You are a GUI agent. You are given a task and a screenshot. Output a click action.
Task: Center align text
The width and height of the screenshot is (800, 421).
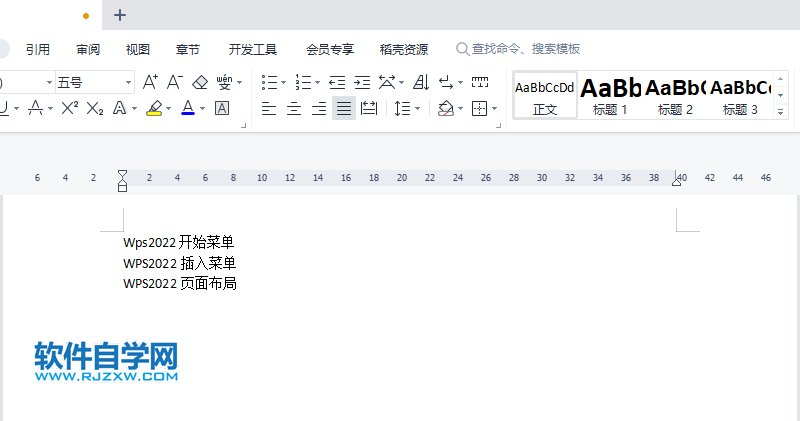294,109
